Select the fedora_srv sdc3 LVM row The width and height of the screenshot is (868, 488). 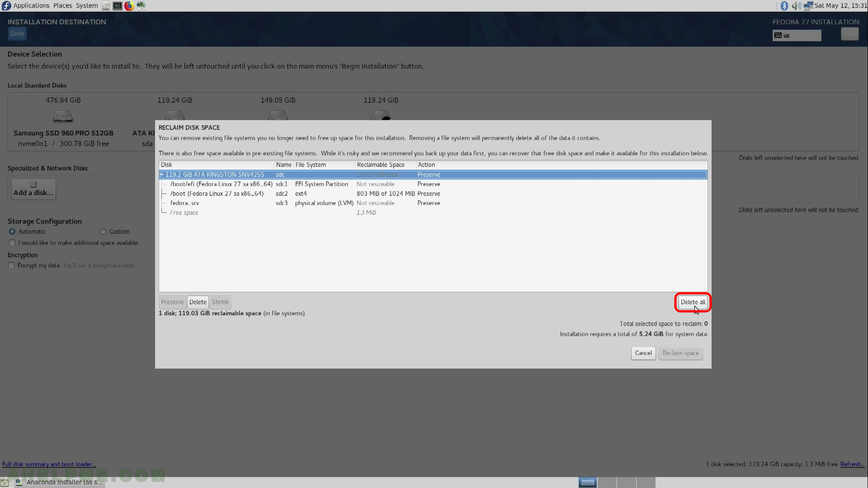pos(433,203)
